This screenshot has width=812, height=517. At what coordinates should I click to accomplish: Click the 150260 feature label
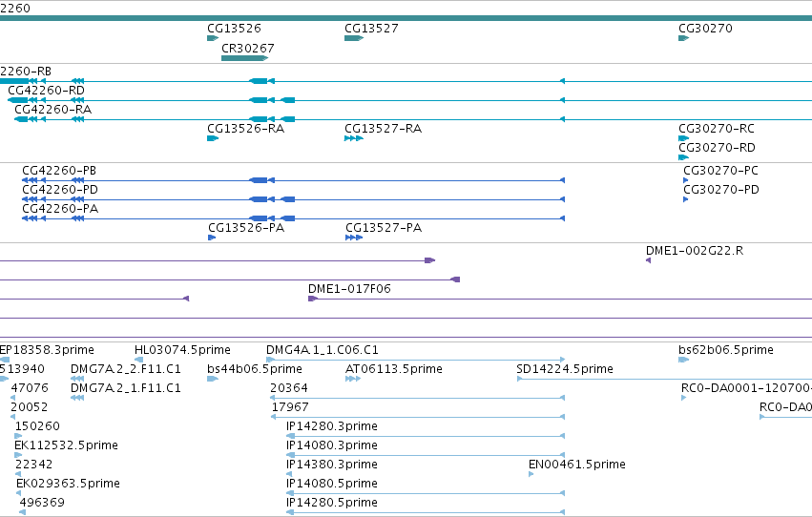[37, 426]
